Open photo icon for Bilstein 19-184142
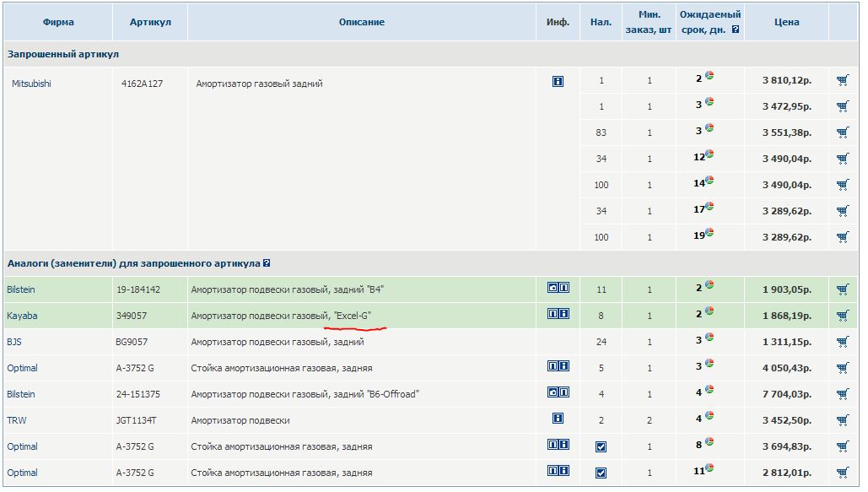This screenshot has width=868, height=492. coord(553,289)
